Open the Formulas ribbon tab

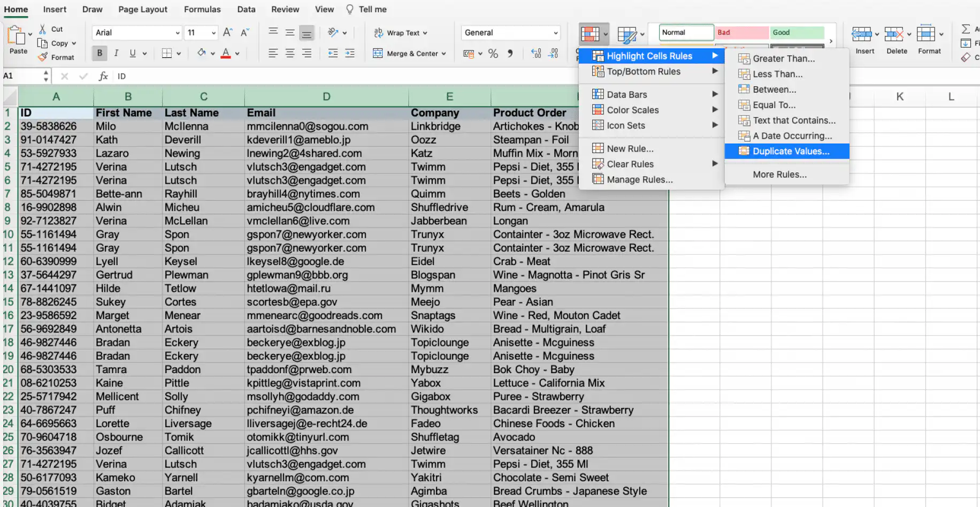[202, 9]
